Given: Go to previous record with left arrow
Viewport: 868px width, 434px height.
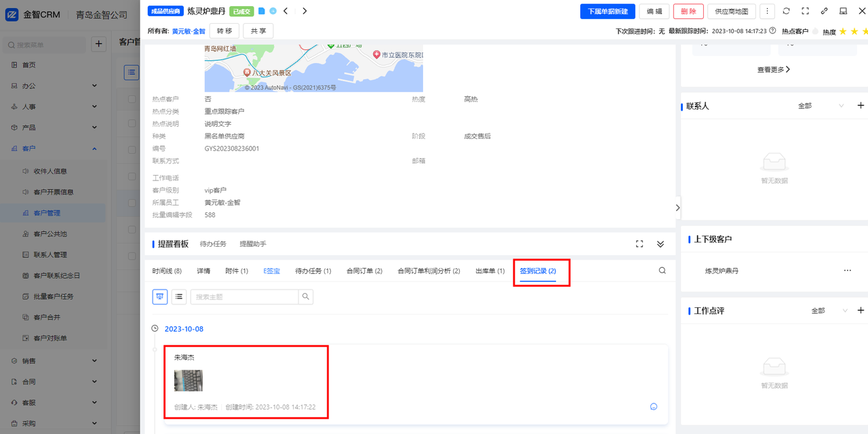Looking at the screenshot, I should (285, 11).
